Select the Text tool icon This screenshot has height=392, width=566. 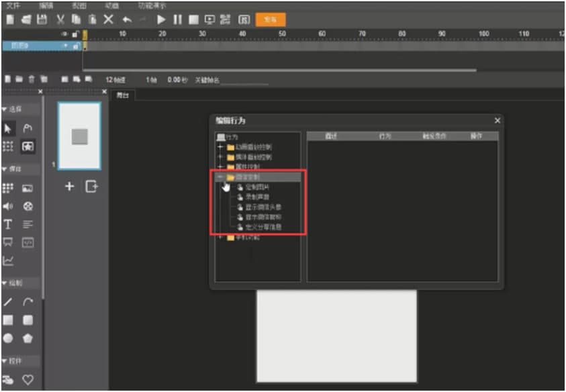(9, 225)
